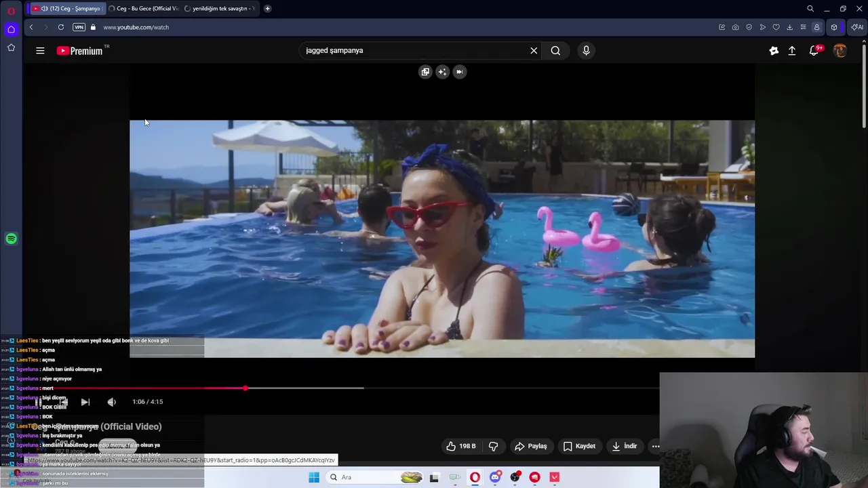Search open tabs with magnifier icon
Screen dimensions: 868x488
[810, 9]
